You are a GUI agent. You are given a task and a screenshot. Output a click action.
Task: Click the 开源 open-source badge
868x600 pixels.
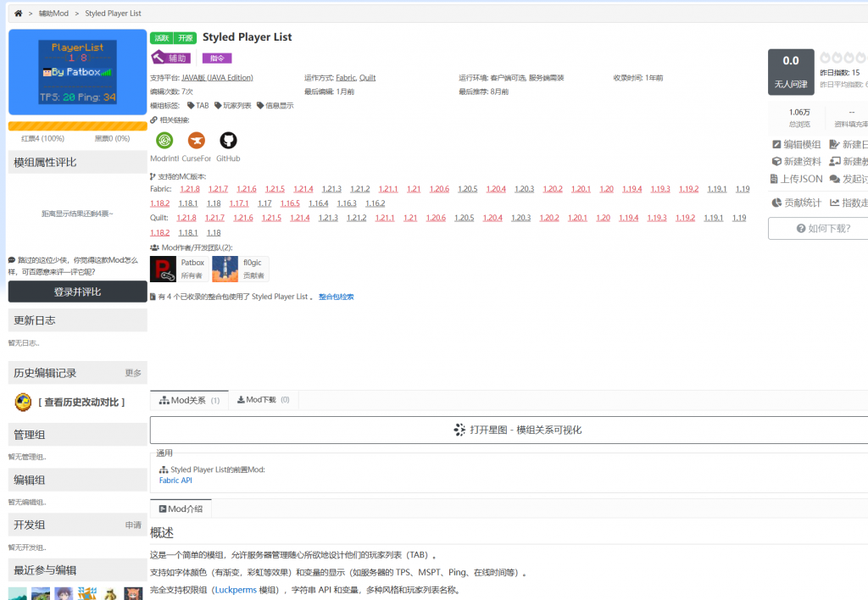(x=186, y=37)
